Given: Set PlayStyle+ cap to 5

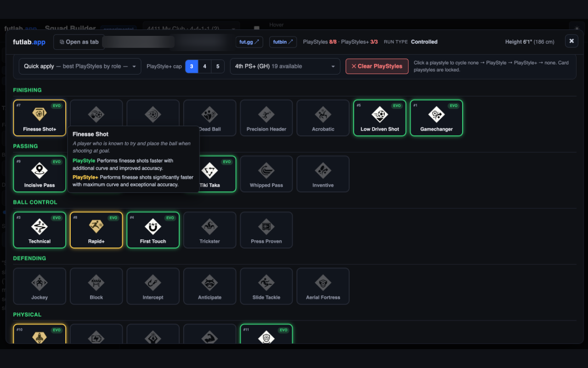Looking at the screenshot, I should click(218, 66).
